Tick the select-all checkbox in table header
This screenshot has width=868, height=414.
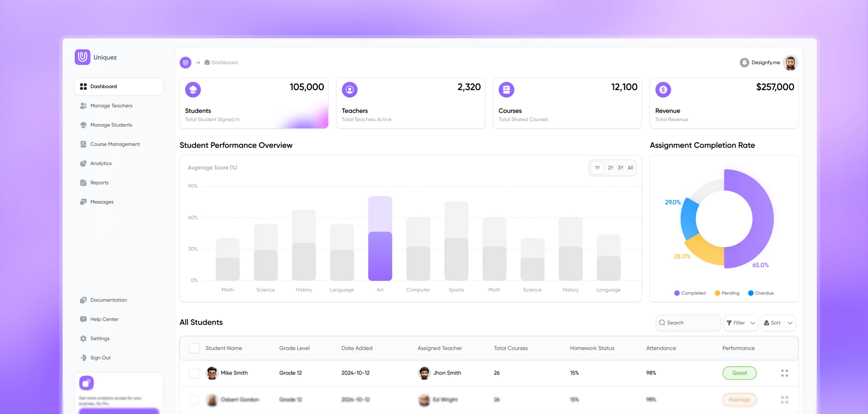point(194,348)
